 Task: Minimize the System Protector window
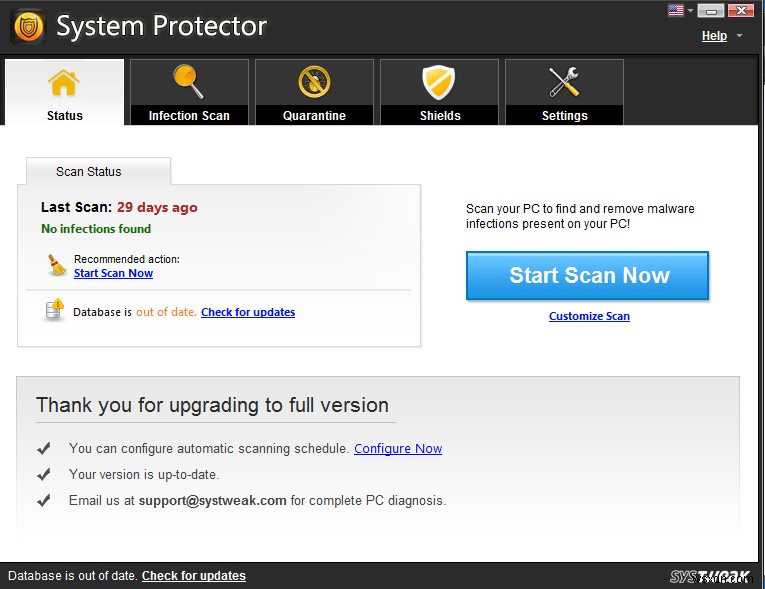point(711,10)
